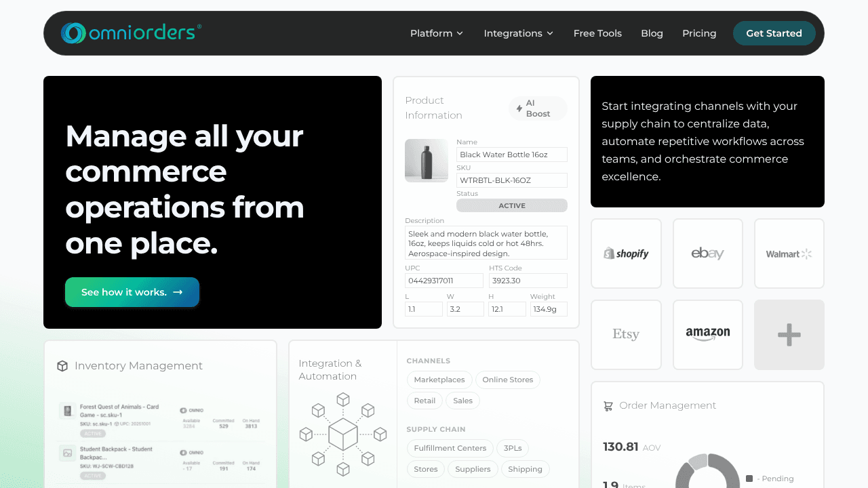Select the Shipping supply chain tag

pos(526,469)
